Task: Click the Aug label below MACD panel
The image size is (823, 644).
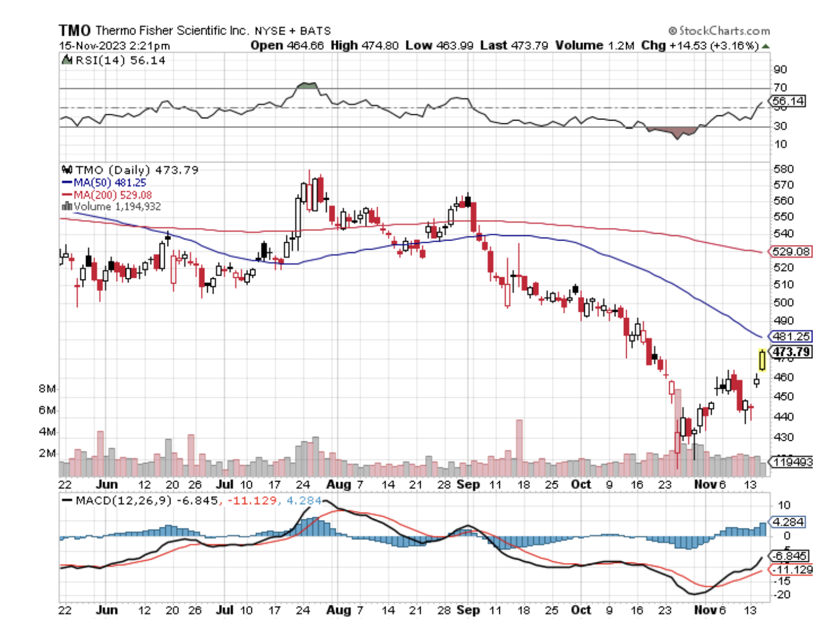Action: point(338,610)
